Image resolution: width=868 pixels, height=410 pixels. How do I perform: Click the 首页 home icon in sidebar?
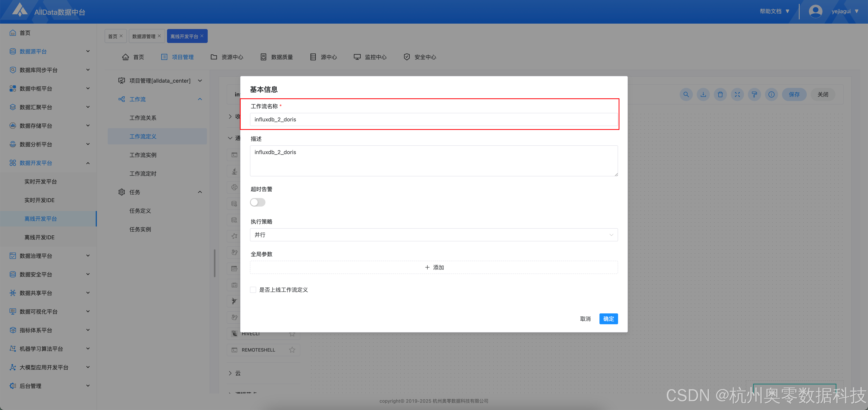(x=13, y=33)
